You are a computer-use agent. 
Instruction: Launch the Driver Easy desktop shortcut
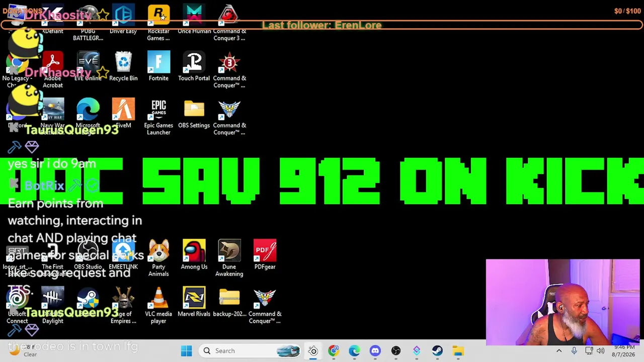(x=123, y=20)
